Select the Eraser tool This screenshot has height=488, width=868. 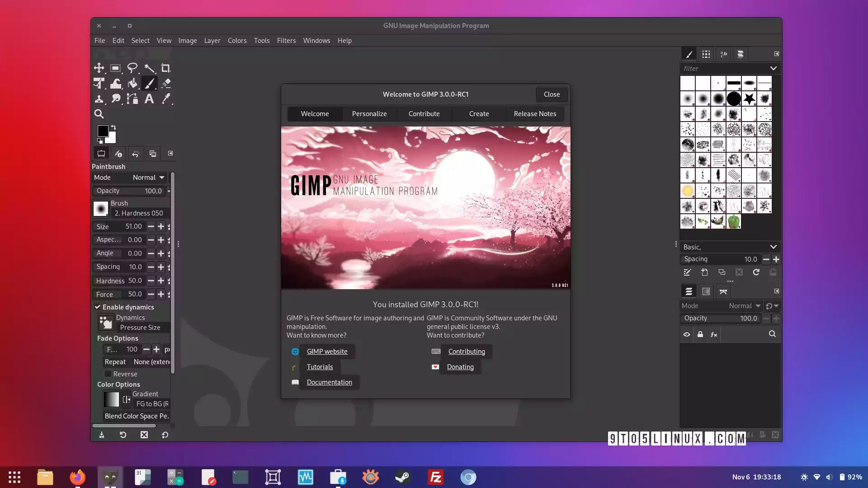coord(166,83)
